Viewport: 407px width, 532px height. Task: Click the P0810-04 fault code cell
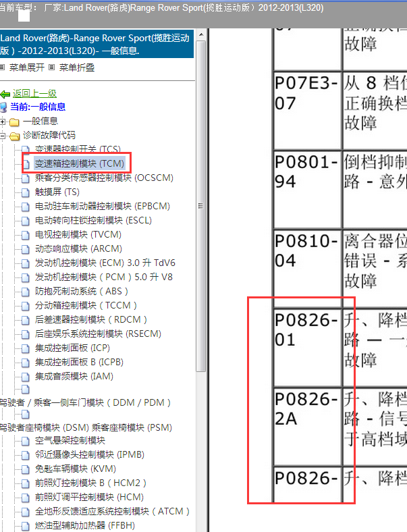click(x=307, y=268)
